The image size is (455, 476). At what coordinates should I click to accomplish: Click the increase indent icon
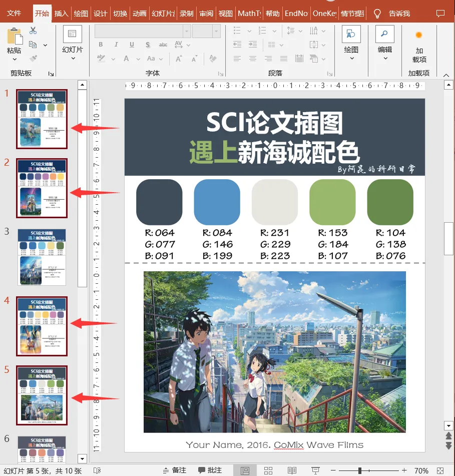pos(253,45)
